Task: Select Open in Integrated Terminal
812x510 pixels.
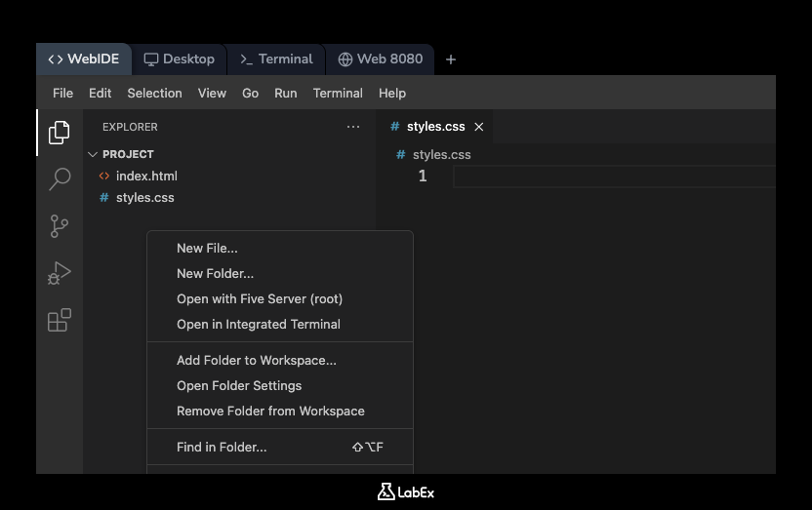Action: click(259, 325)
